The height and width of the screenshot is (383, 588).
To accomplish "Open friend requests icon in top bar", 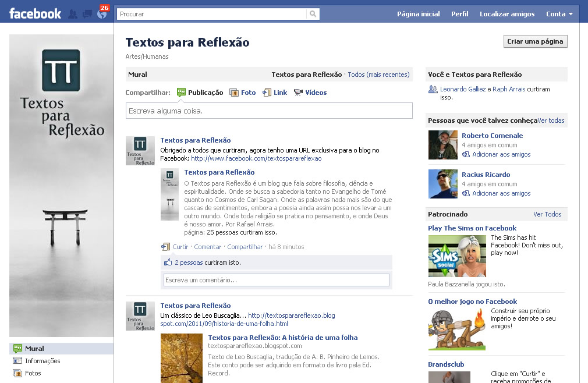I will [73, 14].
